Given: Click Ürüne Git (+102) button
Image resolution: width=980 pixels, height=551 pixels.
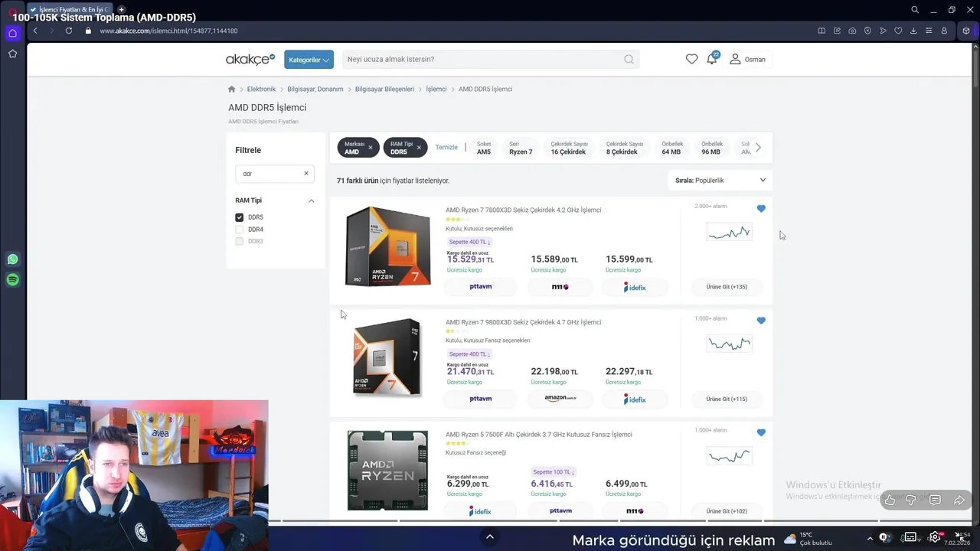Looking at the screenshot, I should pyautogui.click(x=727, y=511).
